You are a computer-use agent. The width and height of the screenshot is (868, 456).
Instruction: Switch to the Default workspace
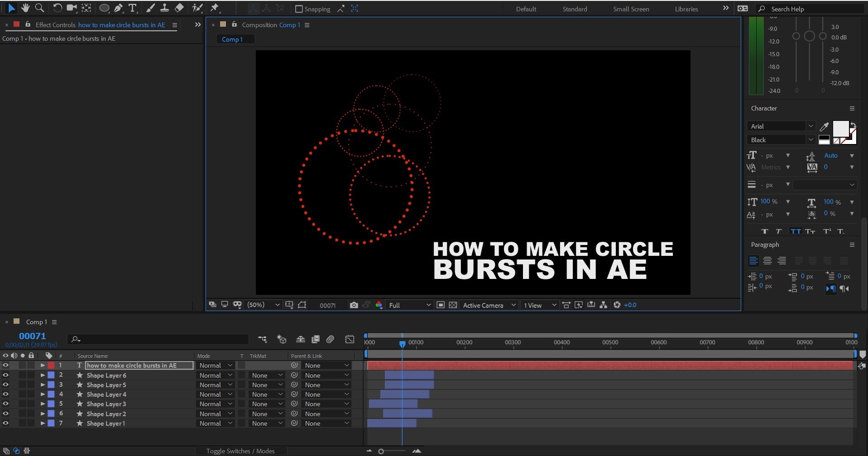pyautogui.click(x=526, y=9)
